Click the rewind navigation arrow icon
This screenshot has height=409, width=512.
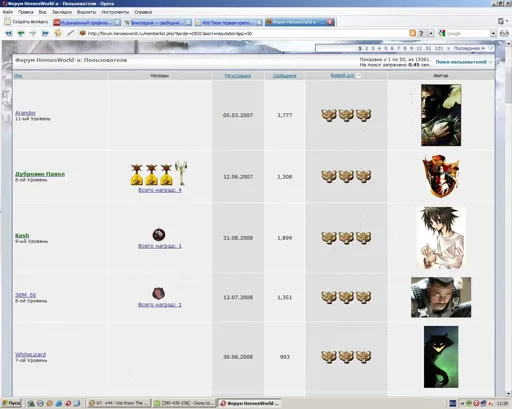point(9,33)
